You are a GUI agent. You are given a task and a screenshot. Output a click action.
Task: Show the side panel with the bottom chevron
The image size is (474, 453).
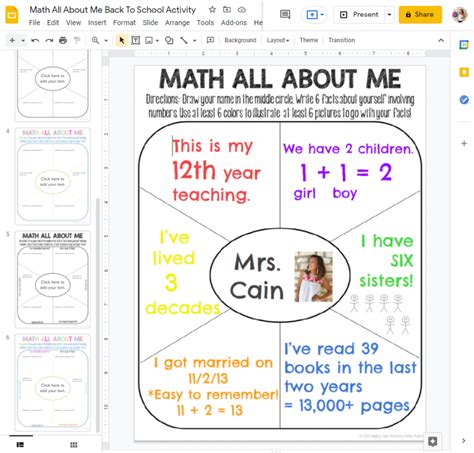coord(464,441)
